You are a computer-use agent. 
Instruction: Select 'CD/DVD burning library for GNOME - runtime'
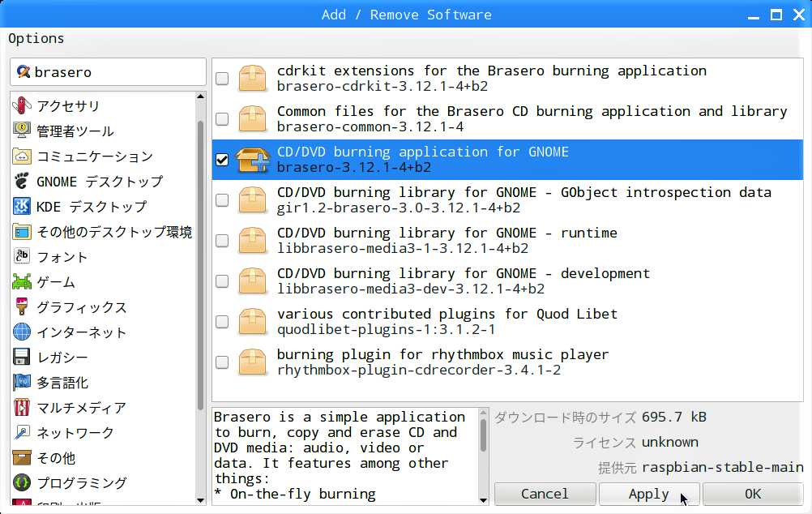tap(507, 241)
